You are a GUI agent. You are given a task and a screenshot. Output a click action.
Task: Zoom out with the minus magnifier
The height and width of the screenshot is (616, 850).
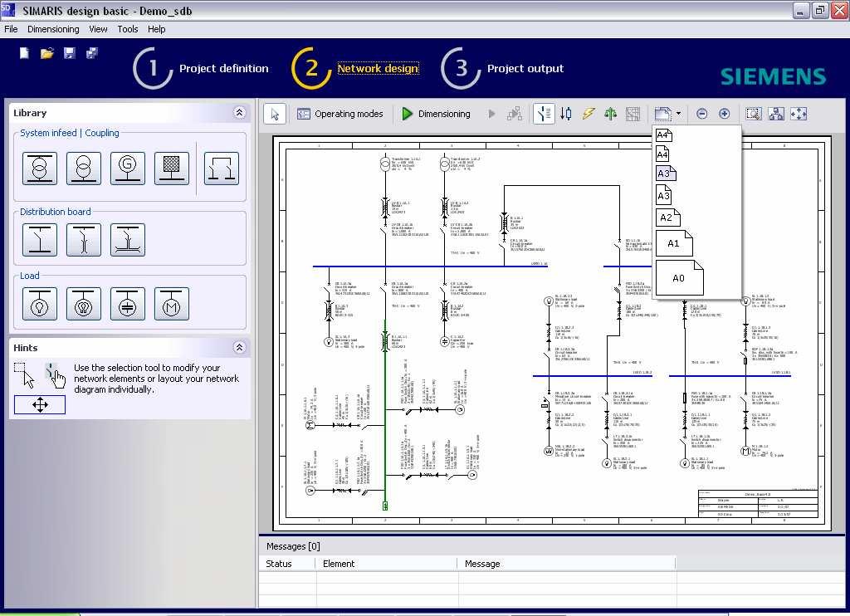point(702,114)
